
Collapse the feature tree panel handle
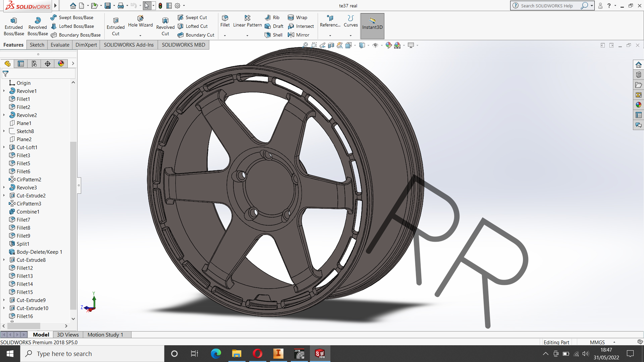click(79, 185)
